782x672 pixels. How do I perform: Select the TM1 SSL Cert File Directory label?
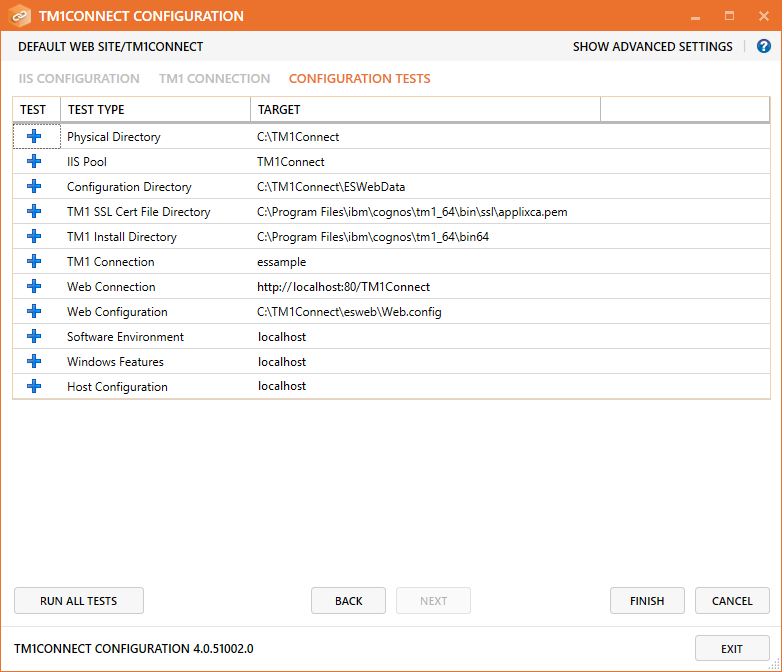(x=139, y=212)
